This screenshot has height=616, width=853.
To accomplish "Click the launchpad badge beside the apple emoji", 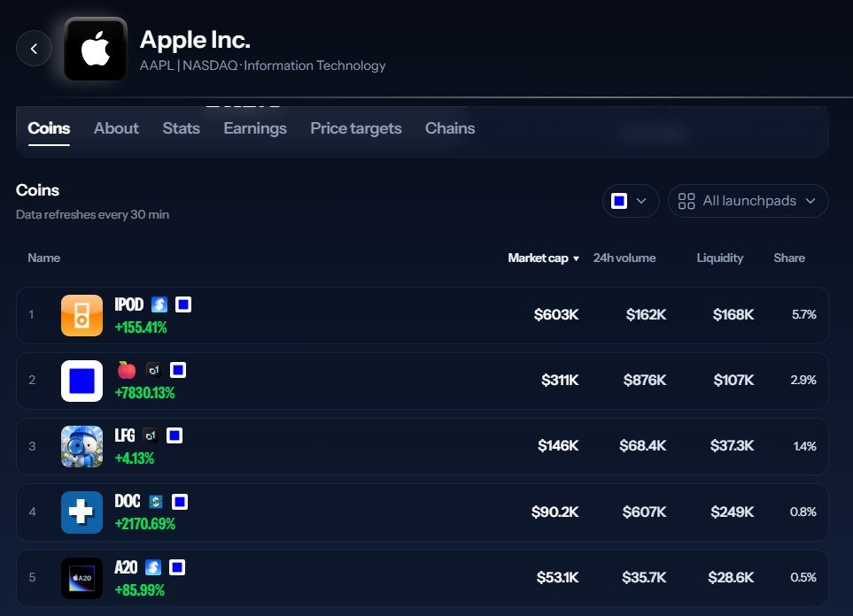I will pyautogui.click(x=154, y=370).
